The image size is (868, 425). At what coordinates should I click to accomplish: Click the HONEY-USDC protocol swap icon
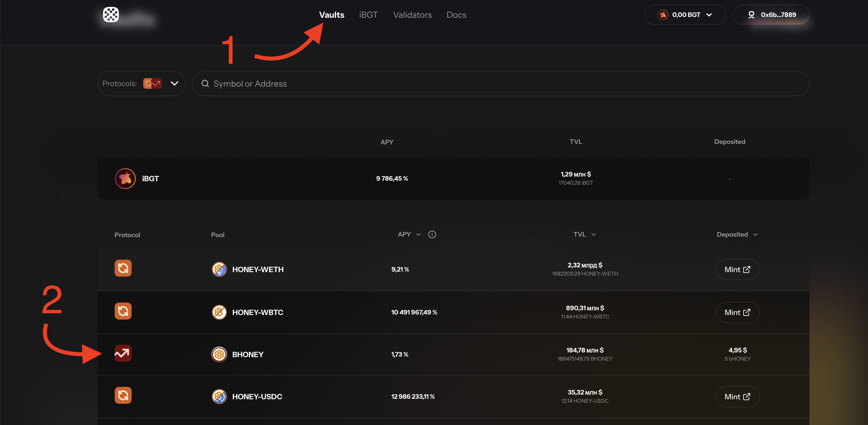tap(123, 395)
